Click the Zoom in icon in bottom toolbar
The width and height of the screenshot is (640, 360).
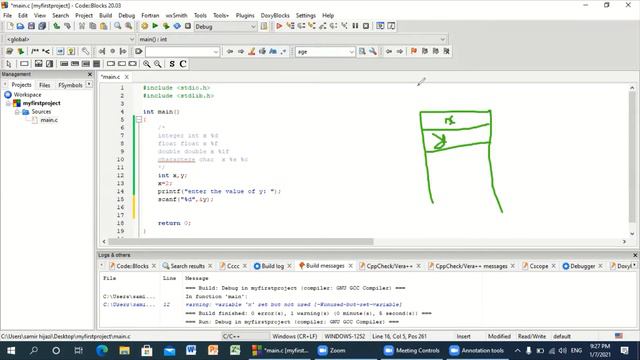pyautogui.click(x=147, y=64)
